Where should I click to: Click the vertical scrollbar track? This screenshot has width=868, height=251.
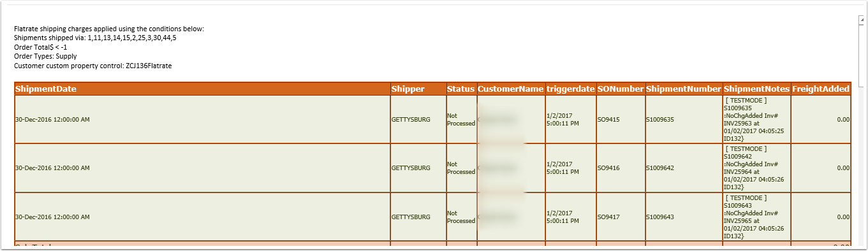click(x=862, y=134)
